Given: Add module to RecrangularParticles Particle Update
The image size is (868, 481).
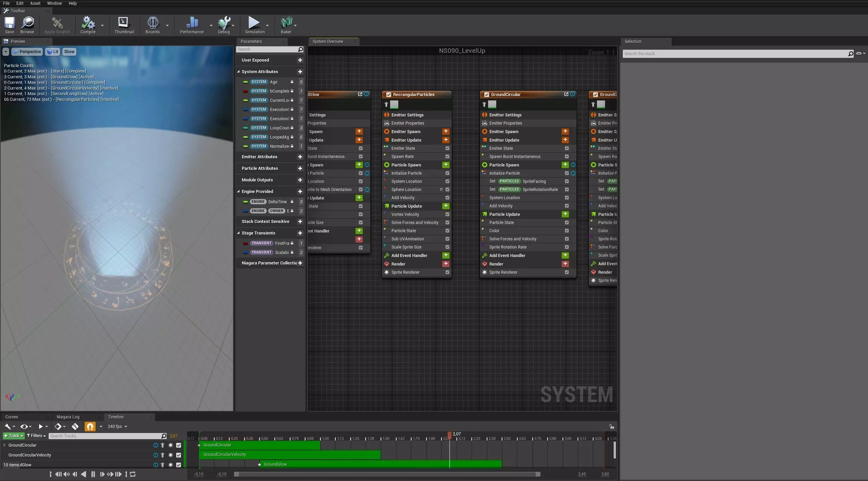Looking at the screenshot, I should point(446,206).
